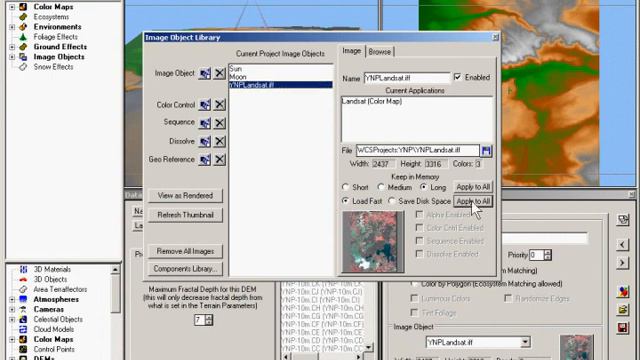Toggle Randomize Edges checkbox
This screenshot has width=640, height=360.
508,298
